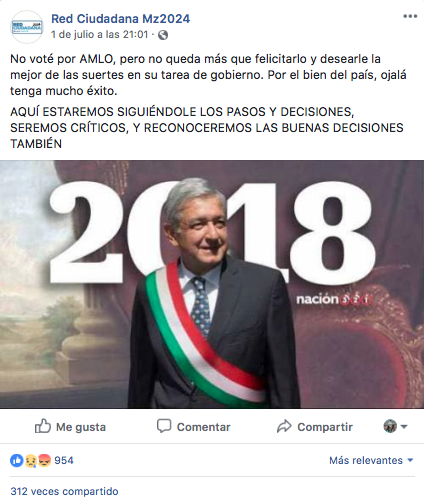
Task: Open the Red Ciudadana Mz2024 page link
Action: (120, 19)
